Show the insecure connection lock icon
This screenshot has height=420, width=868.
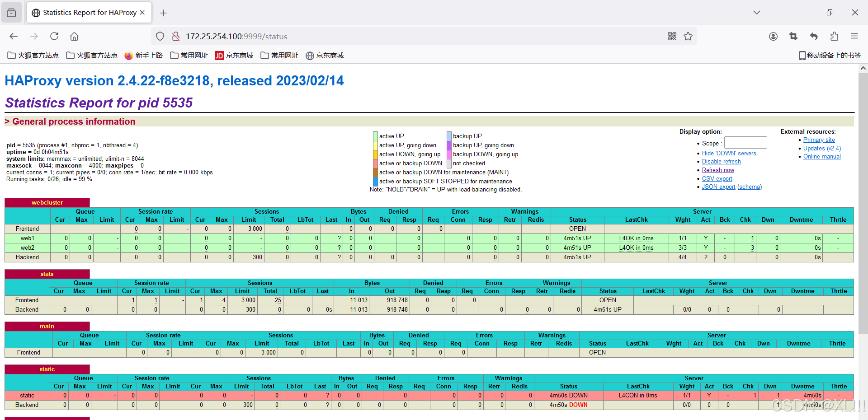click(176, 37)
